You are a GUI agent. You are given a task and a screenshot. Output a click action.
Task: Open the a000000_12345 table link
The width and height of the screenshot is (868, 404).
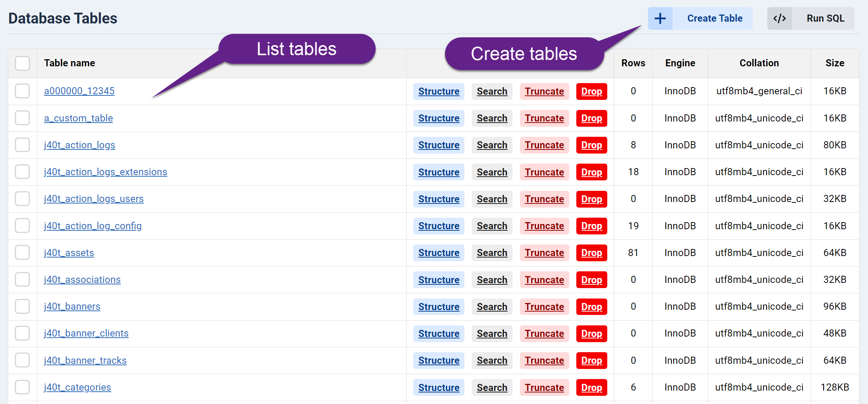[79, 91]
